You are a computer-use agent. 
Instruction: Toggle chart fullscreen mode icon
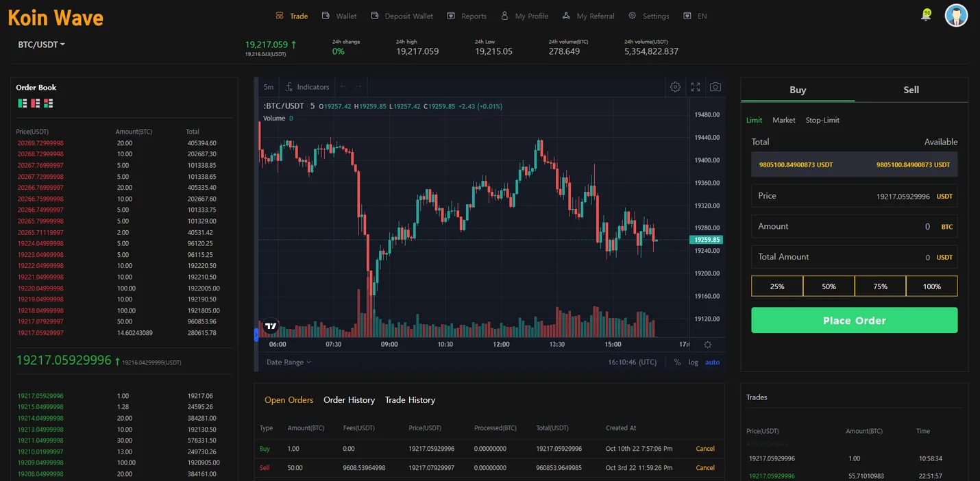[x=696, y=87]
